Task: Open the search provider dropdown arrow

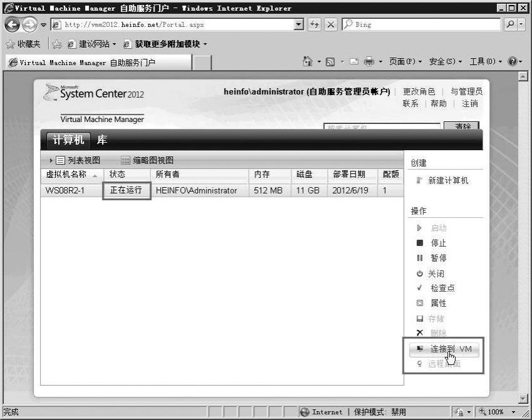Action: tap(521, 24)
